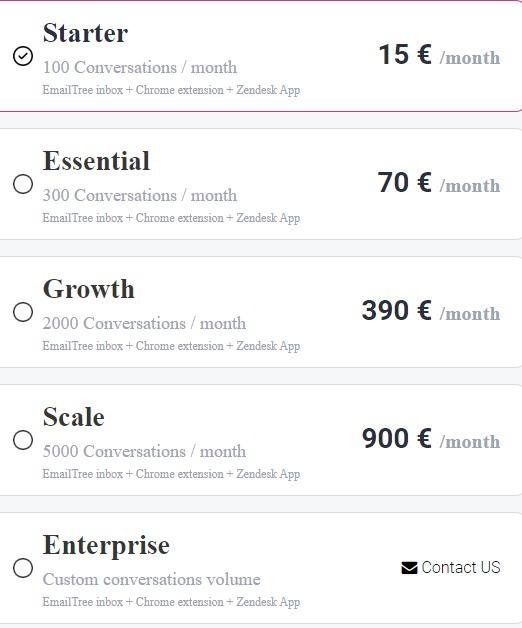
Task: Pick the Scale plan radio button
Action: pyautogui.click(x=23, y=440)
